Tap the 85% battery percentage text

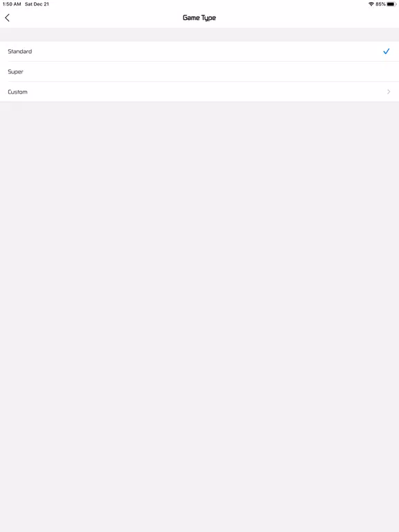click(380, 4)
